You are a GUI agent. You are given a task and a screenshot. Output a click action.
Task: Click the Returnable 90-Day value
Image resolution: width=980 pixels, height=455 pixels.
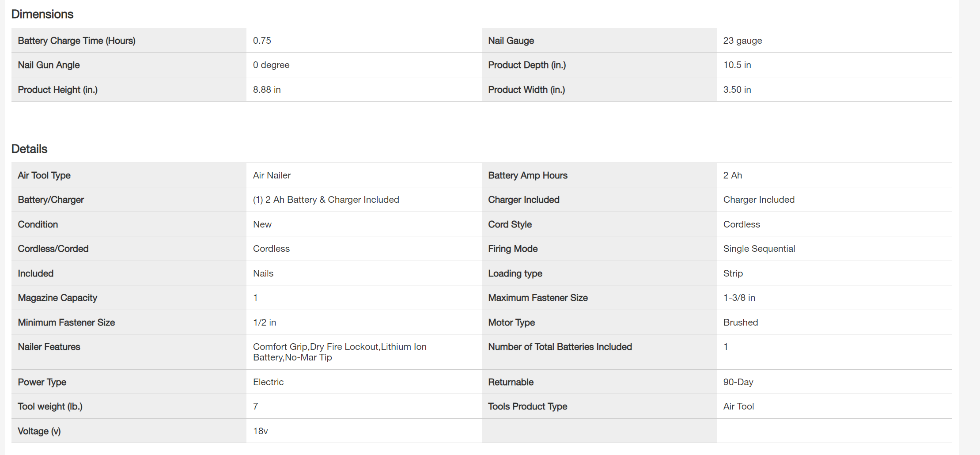tap(738, 382)
